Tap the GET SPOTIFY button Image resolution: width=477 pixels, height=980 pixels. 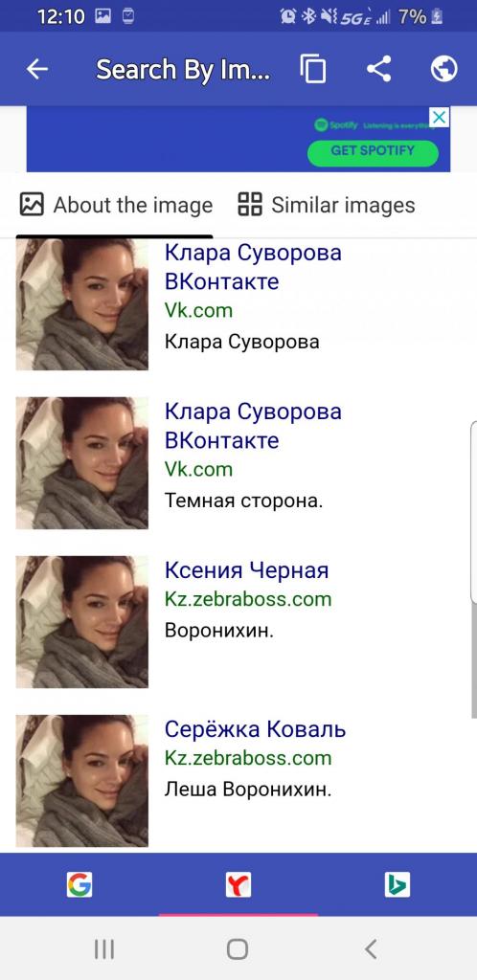[x=373, y=151]
